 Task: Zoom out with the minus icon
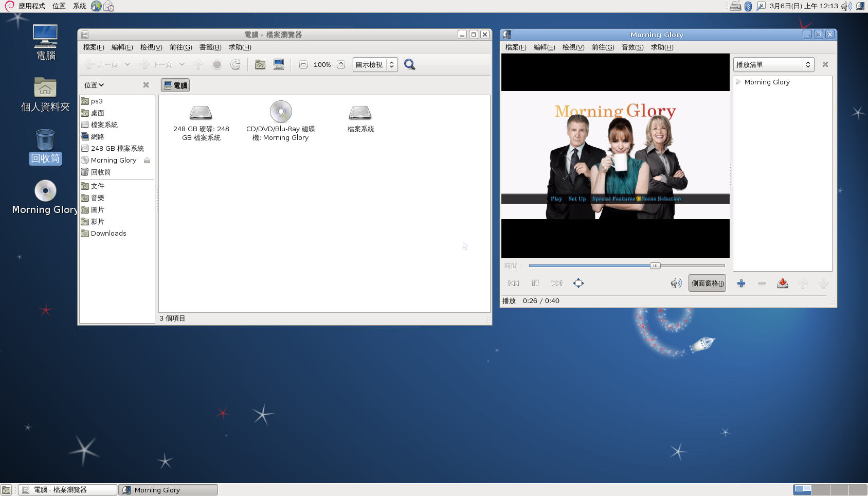[303, 64]
